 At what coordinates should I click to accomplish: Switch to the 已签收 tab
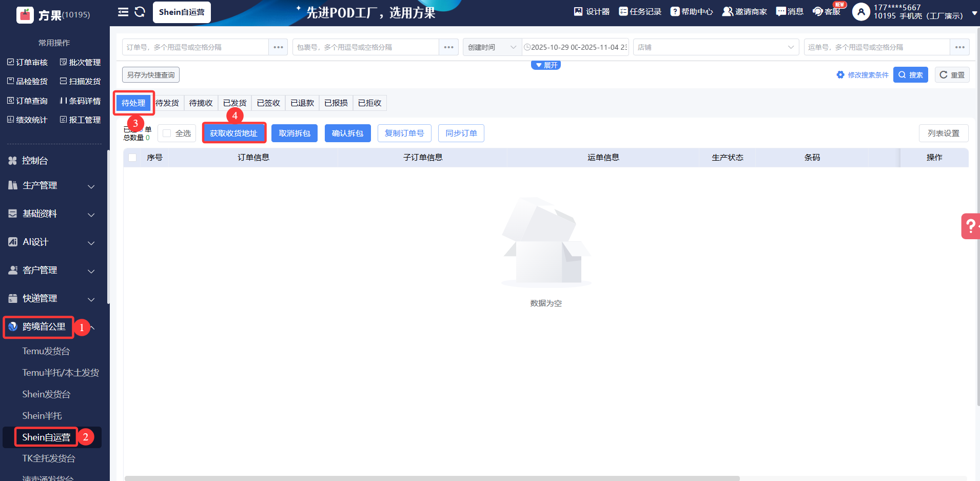click(268, 103)
